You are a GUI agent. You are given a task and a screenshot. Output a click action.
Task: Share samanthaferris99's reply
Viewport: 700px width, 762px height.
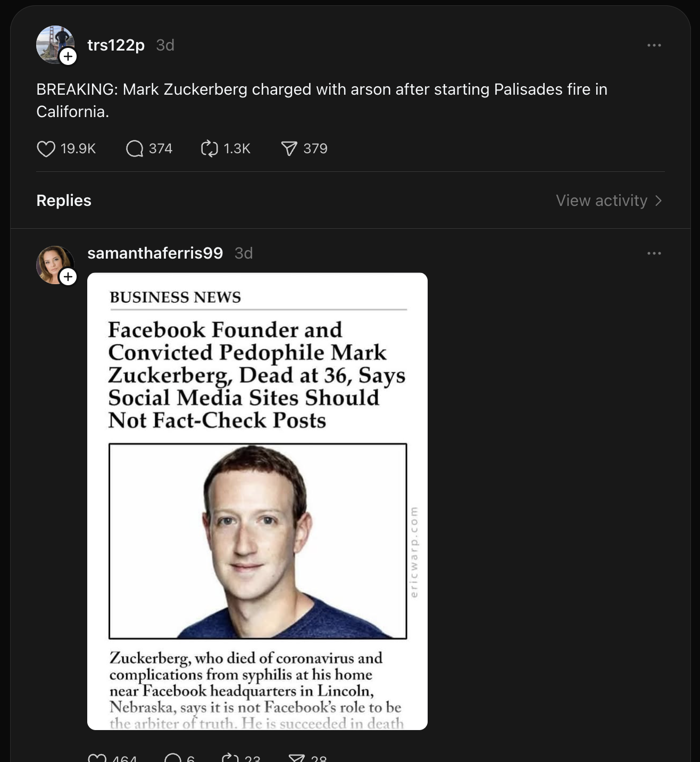click(296, 758)
